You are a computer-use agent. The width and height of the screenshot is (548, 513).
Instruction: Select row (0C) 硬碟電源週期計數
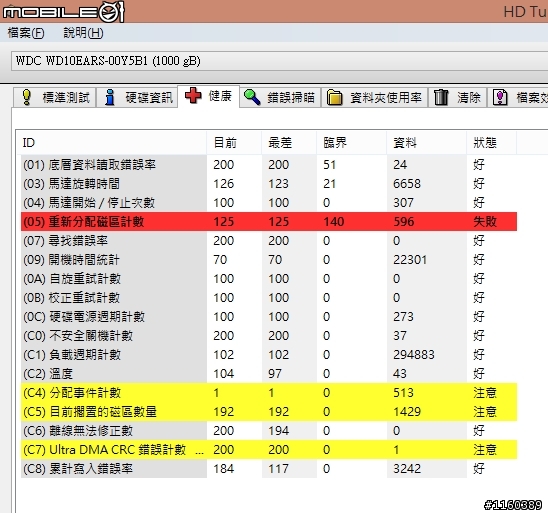click(x=269, y=317)
